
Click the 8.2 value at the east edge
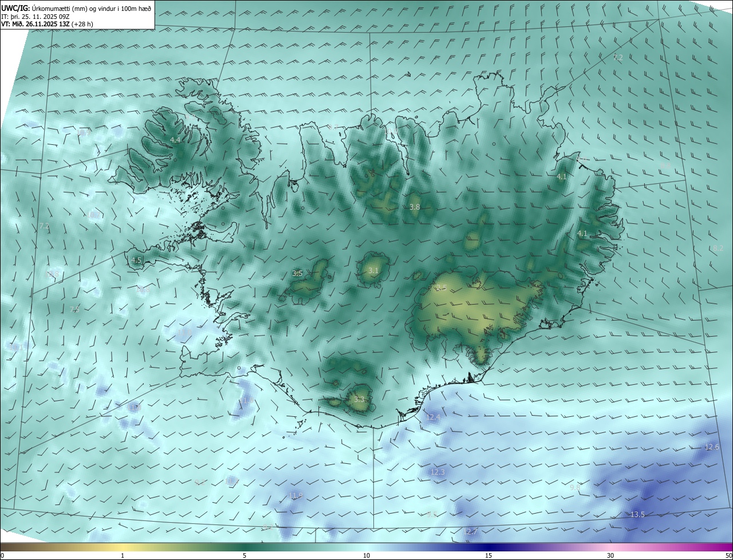coord(719,249)
